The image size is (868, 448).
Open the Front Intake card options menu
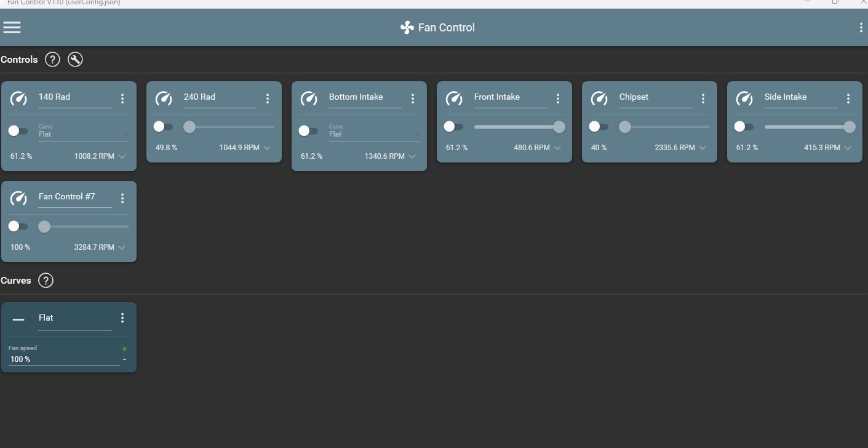(x=558, y=98)
